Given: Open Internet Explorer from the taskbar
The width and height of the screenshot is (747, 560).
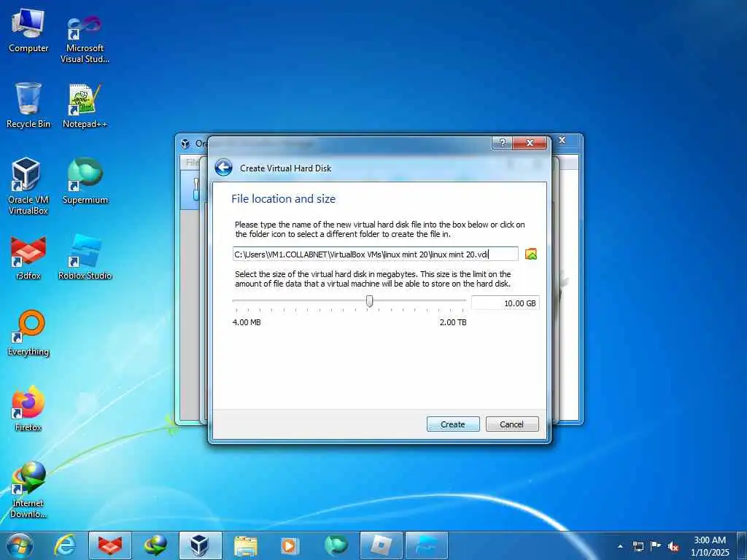Looking at the screenshot, I should [65, 545].
